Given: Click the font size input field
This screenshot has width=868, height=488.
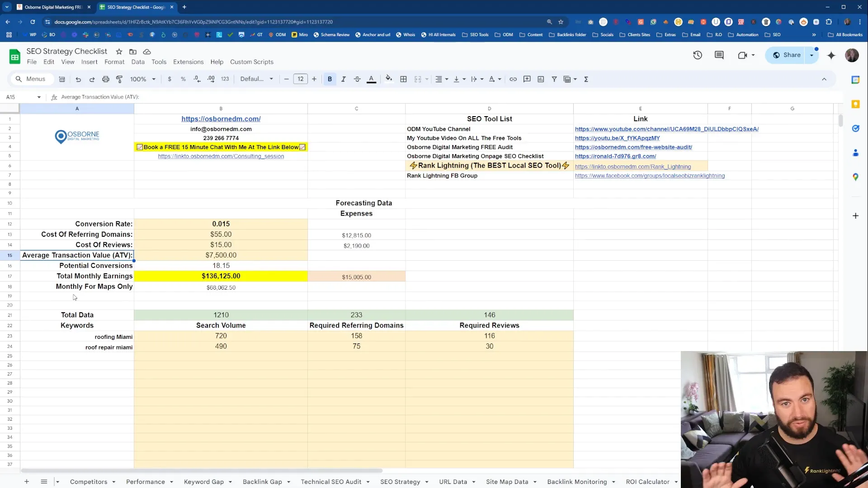Looking at the screenshot, I should pyautogui.click(x=301, y=79).
